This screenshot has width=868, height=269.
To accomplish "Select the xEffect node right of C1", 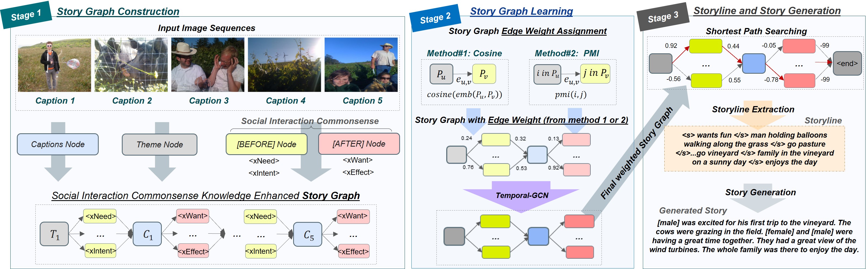I will 193,252.
